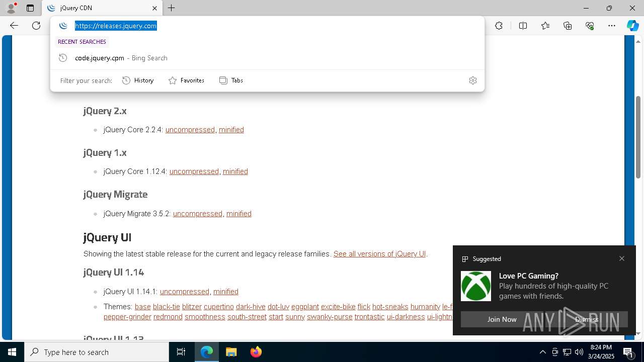Viewport: 644px width, 362px height.
Task: Open address bar search settings gear
Action: (x=472, y=80)
